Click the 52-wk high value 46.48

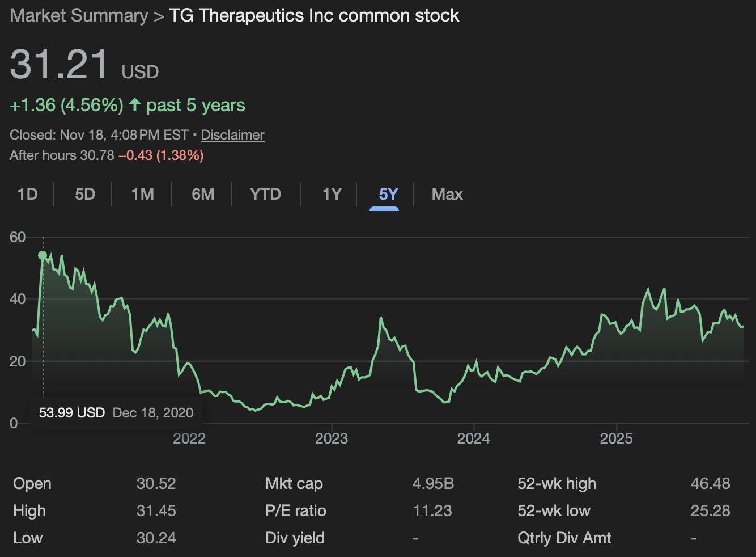point(711,484)
